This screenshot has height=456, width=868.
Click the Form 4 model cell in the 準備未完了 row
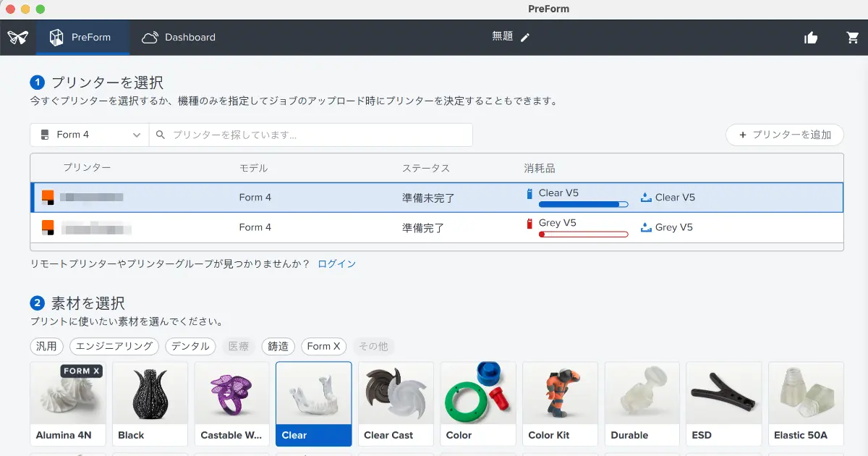[x=255, y=197]
